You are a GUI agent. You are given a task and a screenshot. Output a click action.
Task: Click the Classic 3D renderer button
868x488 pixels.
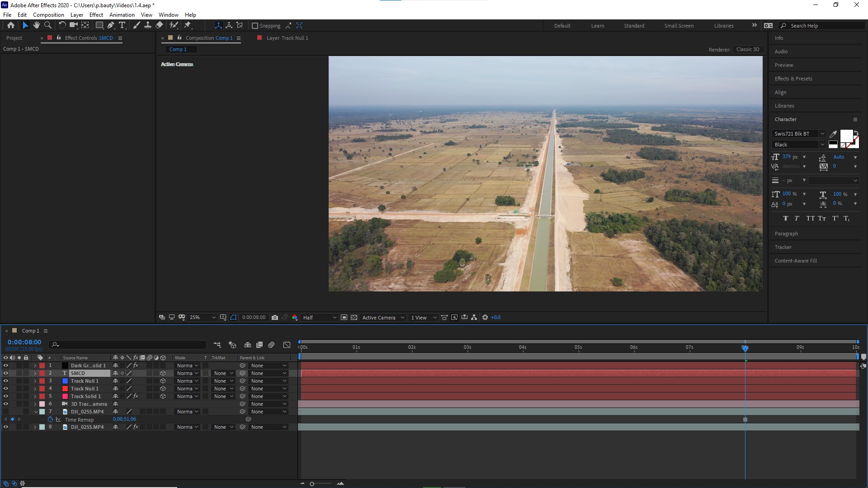point(748,49)
